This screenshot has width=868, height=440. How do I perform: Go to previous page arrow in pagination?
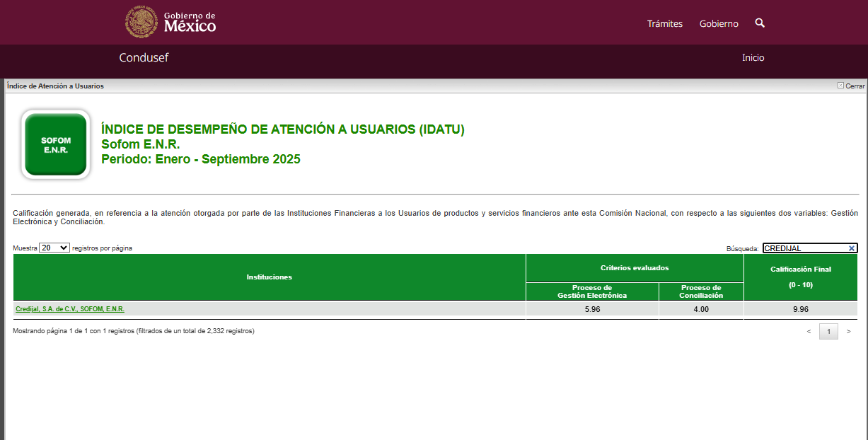click(x=809, y=331)
